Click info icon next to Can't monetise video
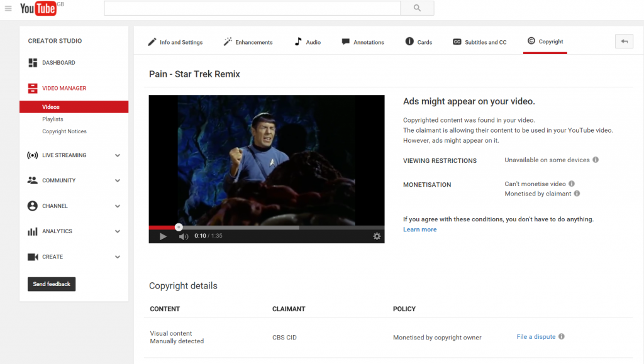 (x=572, y=184)
